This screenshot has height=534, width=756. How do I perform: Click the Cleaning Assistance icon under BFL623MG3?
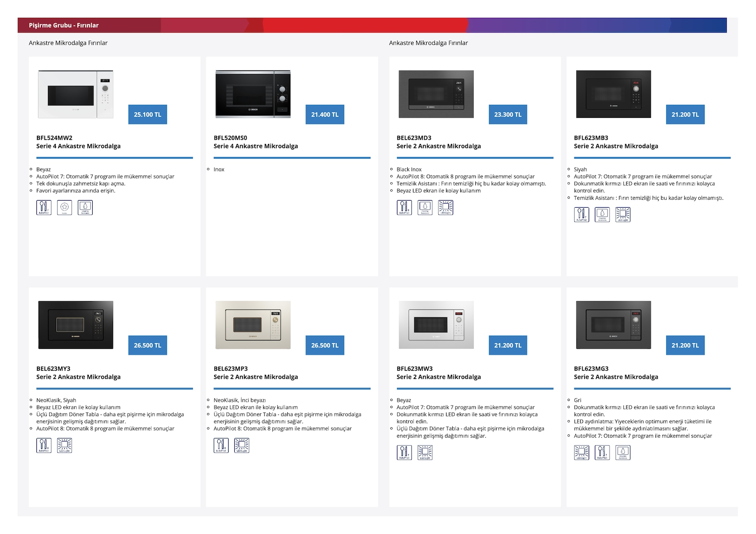click(623, 453)
